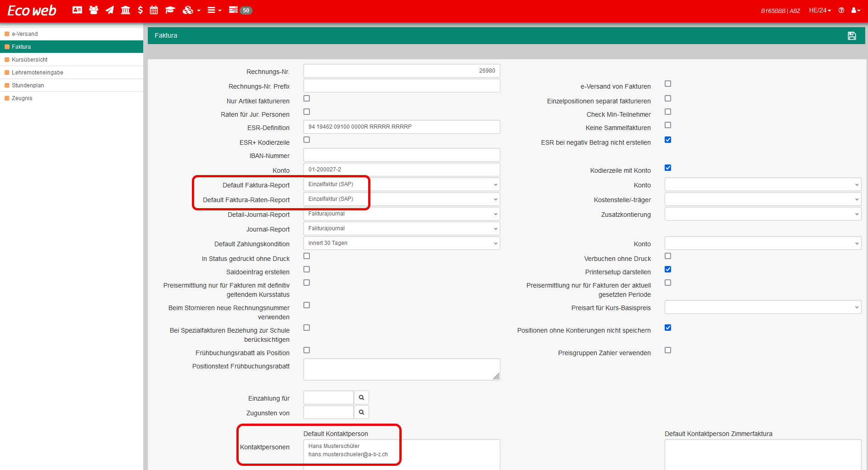
Task: Open the address card icon in the top bar
Action: pyautogui.click(x=77, y=10)
